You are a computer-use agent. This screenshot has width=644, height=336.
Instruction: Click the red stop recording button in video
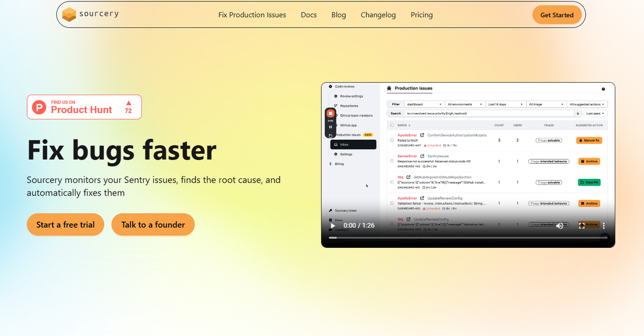pyautogui.click(x=331, y=114)
